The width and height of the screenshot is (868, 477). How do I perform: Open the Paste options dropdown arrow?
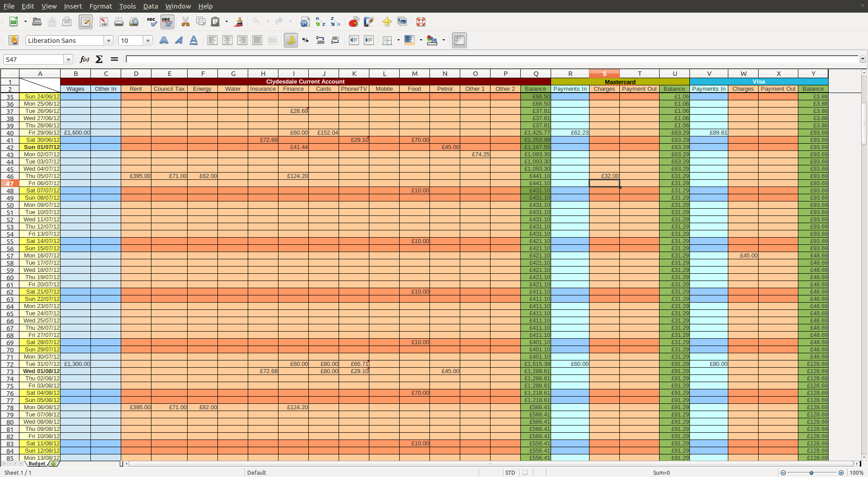point(226,22)
